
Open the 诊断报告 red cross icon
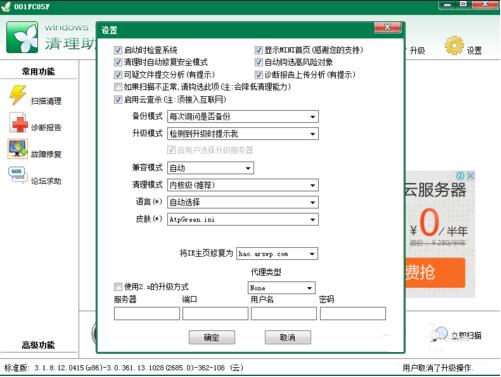click(x=19, y=123)
